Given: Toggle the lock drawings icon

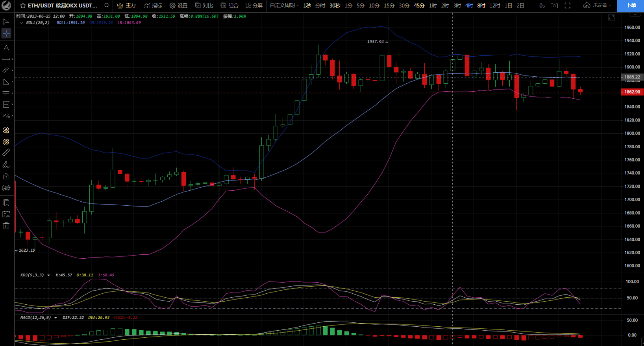Looking at the screenshot, I should pyautogui.click(x=6, y=176).
